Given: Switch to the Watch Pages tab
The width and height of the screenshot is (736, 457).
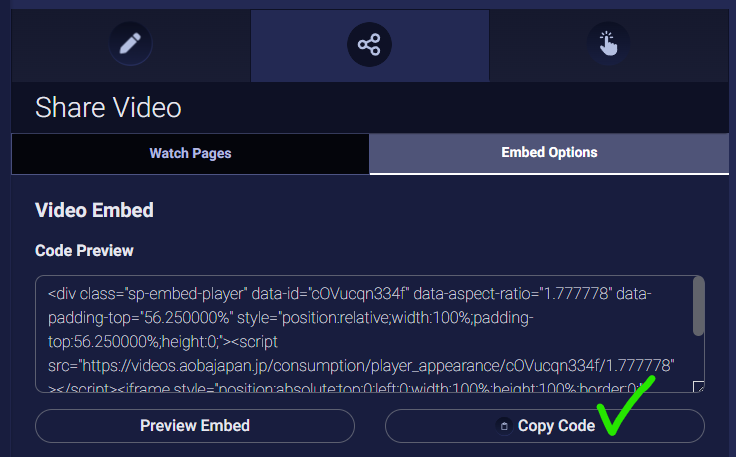Looking at the screenshot, I should pos(190,154).
